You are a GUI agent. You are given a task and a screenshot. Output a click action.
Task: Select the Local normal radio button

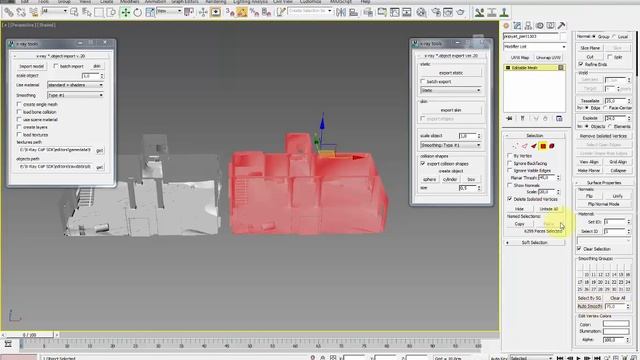pos(614,36)
